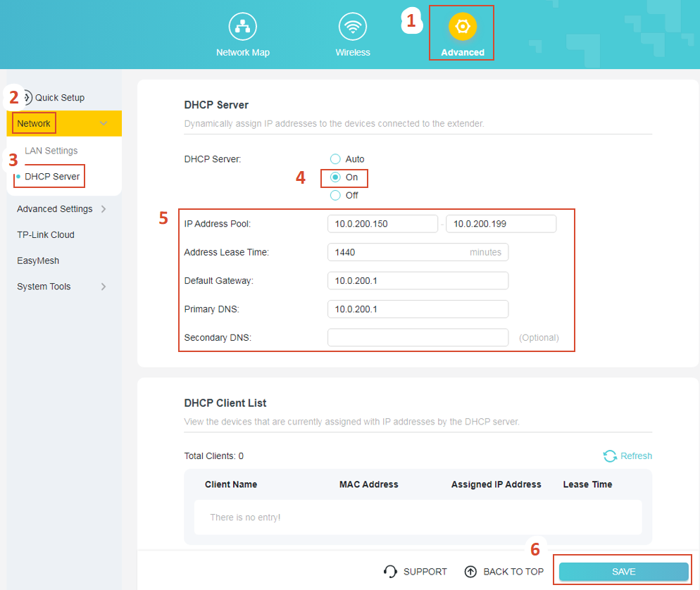
Task: Open System Tools menu item
Action: pos(44,287)
